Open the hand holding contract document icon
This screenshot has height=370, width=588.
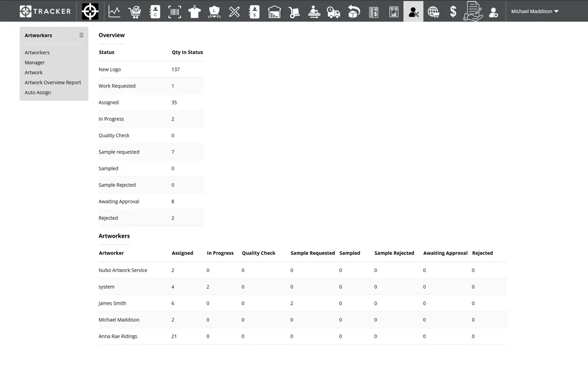(473, 11)
